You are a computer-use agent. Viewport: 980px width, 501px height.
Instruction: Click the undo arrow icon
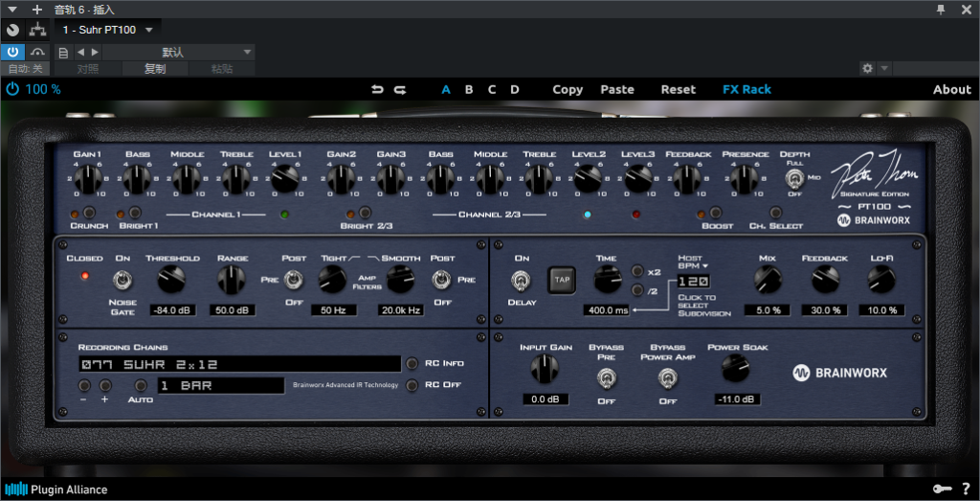point(377,89)
